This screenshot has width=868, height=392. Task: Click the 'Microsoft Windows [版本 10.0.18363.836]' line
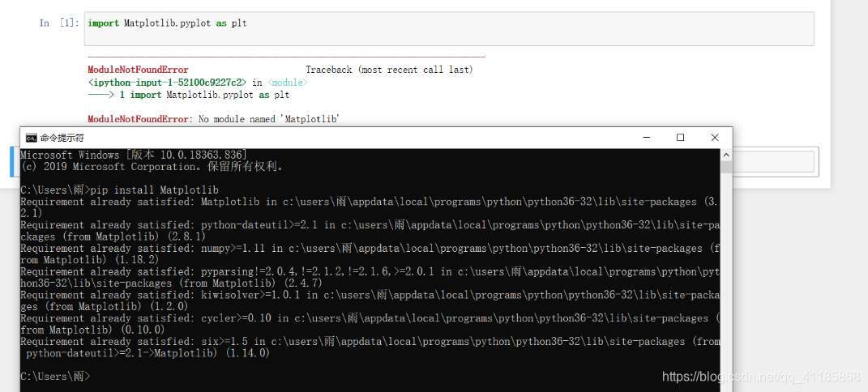[134, 155]
